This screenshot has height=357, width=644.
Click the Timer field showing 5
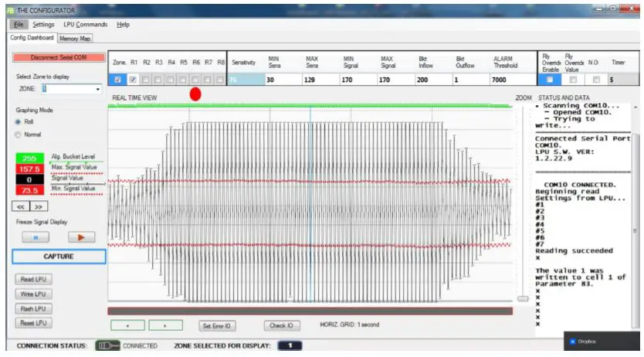click(x=623, y=80)
